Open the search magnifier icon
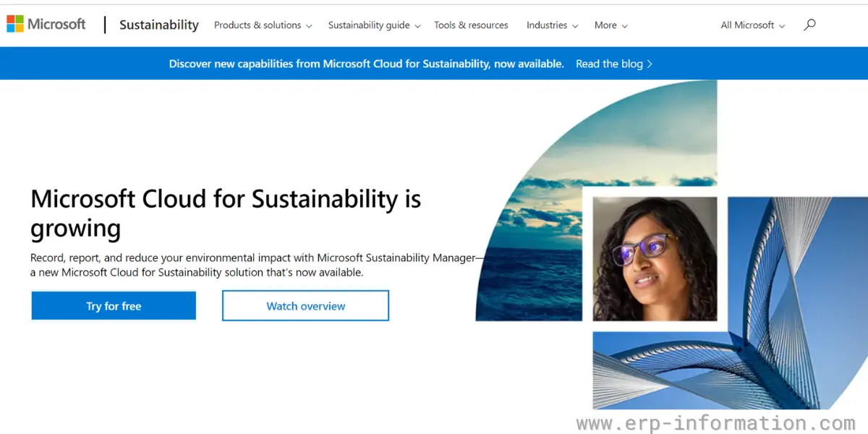Screen dimensions: 868x434 809,25
